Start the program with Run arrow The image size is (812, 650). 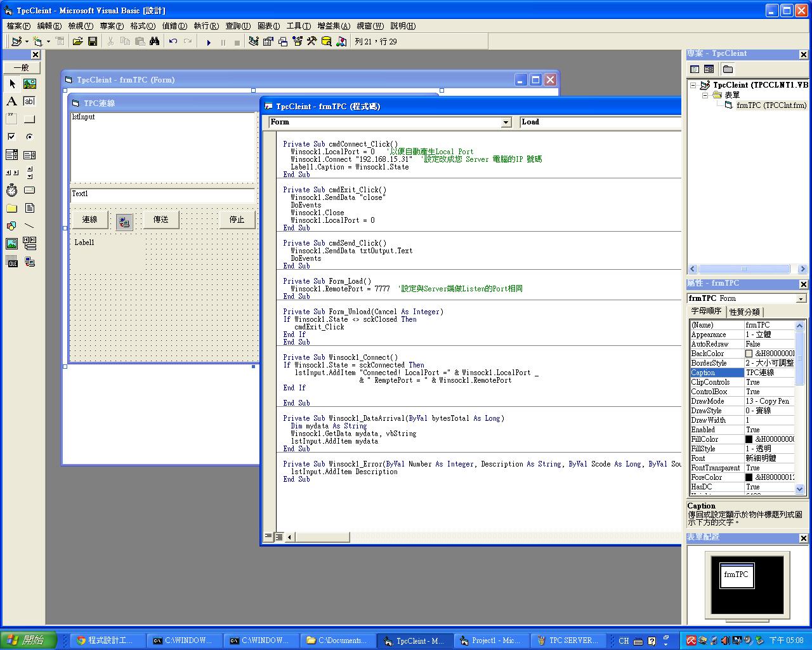209,42
